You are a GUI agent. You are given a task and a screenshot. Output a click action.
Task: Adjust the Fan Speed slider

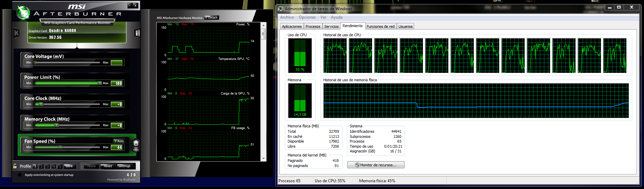pos(67,147)
